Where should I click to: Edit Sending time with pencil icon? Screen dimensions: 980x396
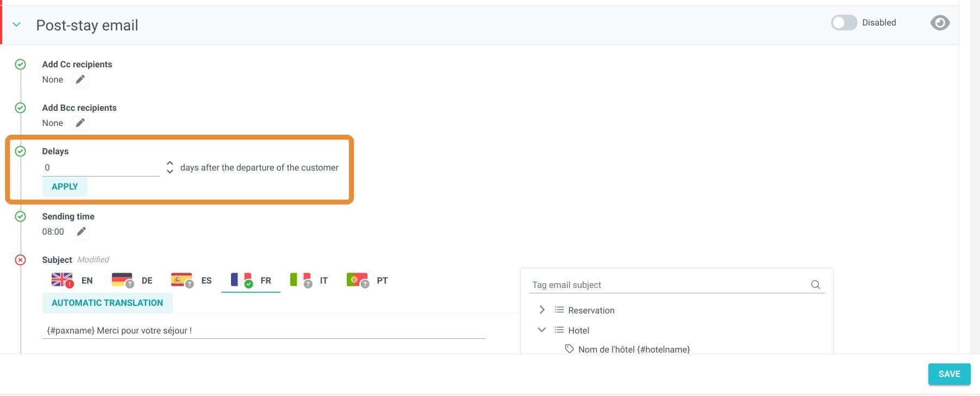82,232
